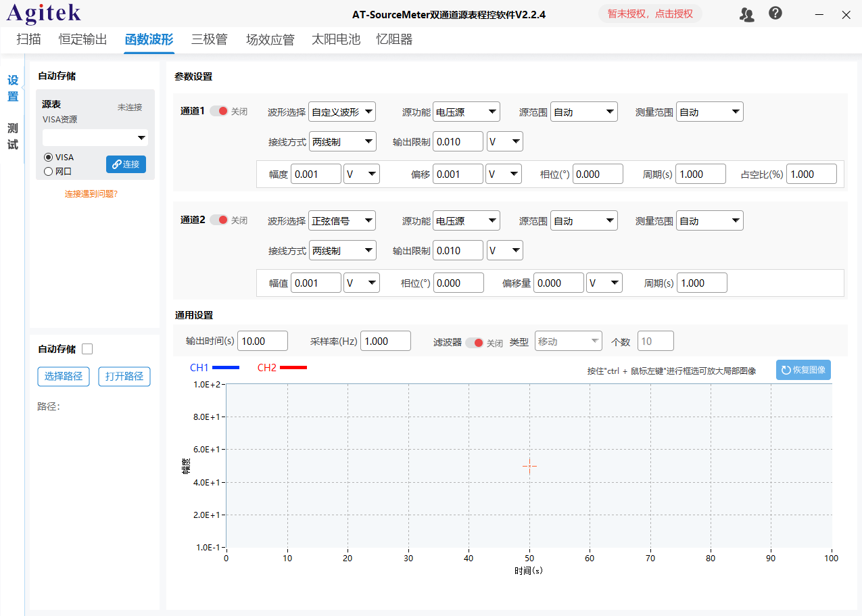The width and height of the screenshot is (862, 616).
Task: Click the 打开路径 button
Action: click(x=124, y=377)
